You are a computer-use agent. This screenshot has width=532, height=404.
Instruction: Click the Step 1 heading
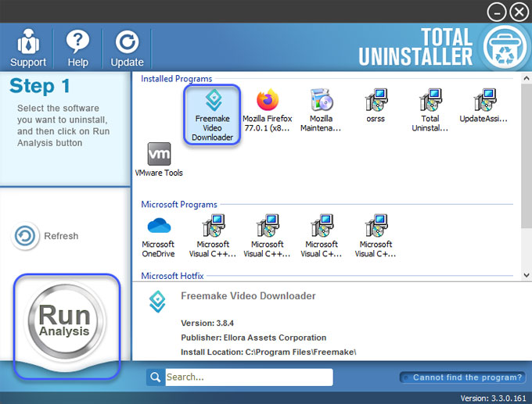pos(40,86)
